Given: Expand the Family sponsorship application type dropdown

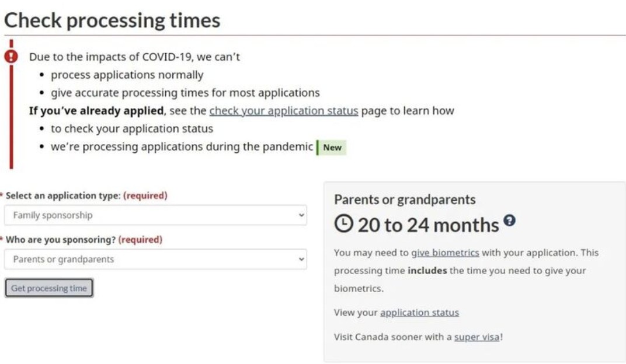Looking at the screenshot, I should coord(155,215).
